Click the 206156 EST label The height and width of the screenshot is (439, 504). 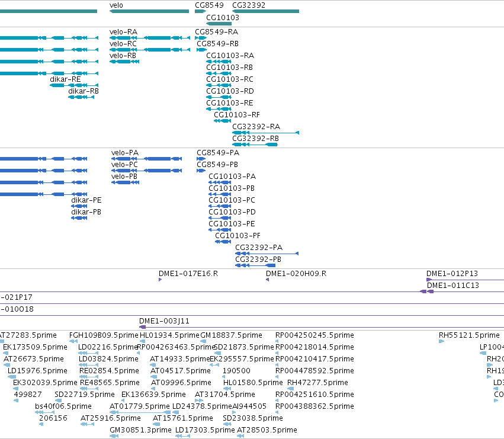pos(53,418)
